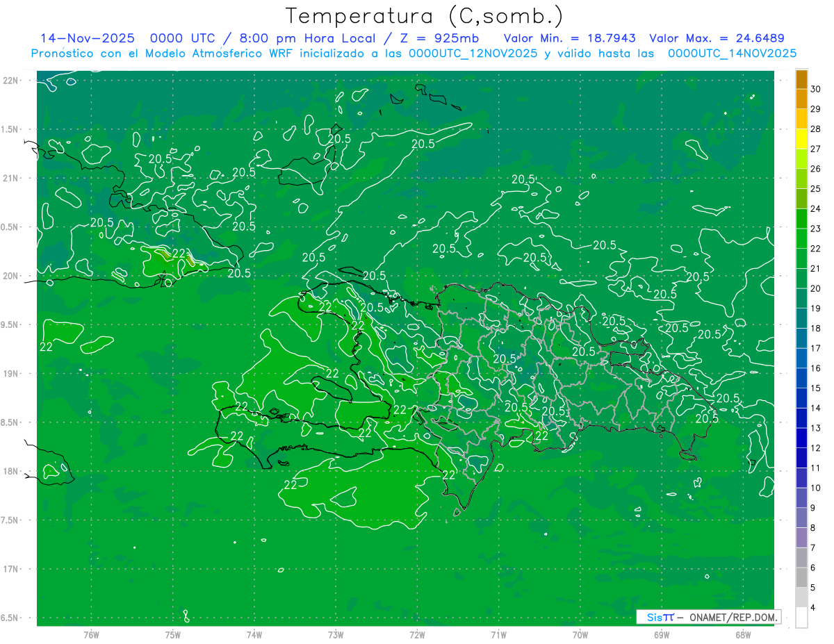Click the longitude label '71W'

click(x=498, y=634)
